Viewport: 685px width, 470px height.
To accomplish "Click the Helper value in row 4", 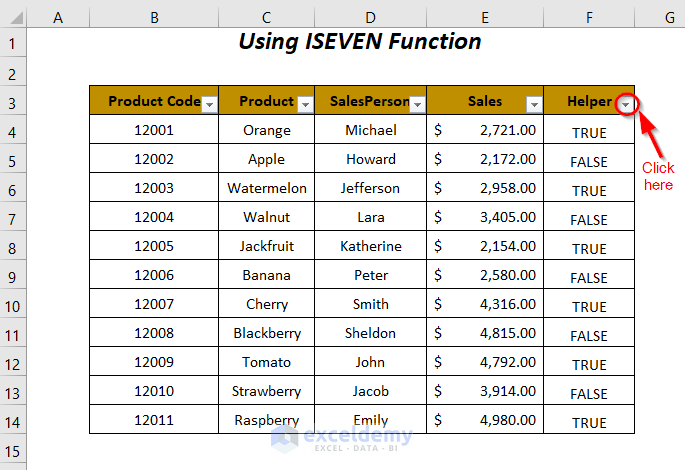I will click(x=589, y=131).
